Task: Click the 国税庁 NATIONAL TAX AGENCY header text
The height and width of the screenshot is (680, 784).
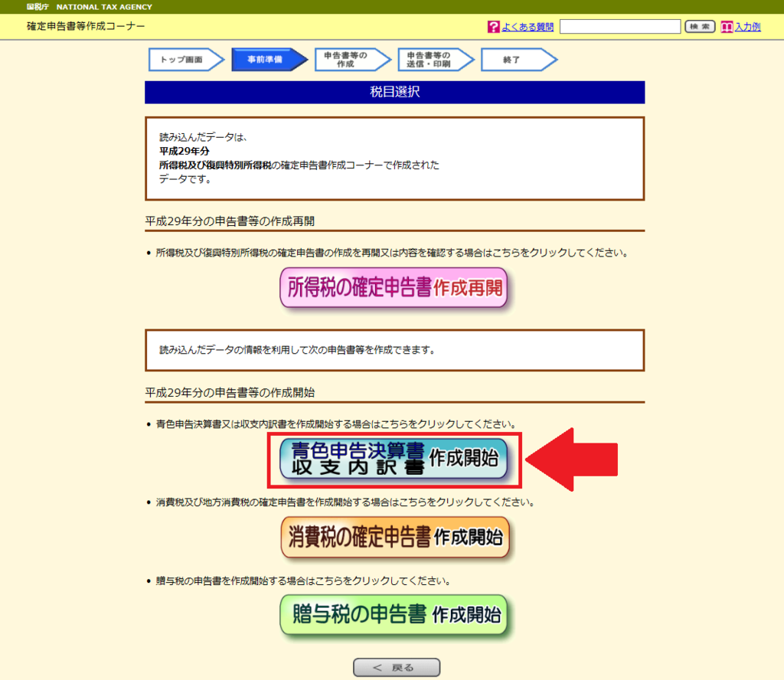Action: (89, 7)
